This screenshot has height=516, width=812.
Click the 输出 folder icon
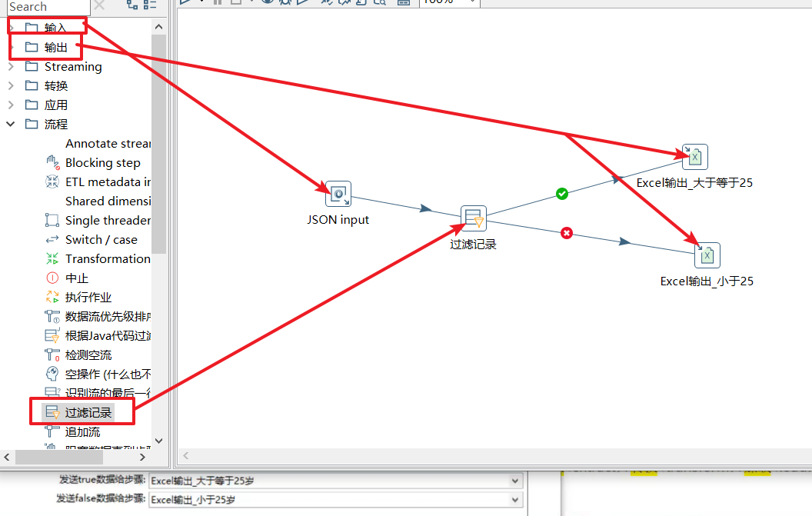pyautogui.click(x=32, y=47)
